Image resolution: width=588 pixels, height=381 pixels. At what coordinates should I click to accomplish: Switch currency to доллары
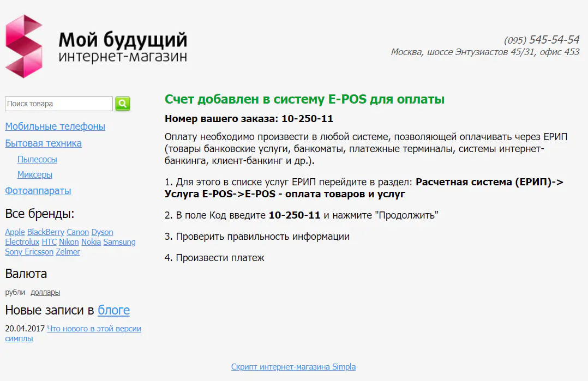click(x=45, y=292)
